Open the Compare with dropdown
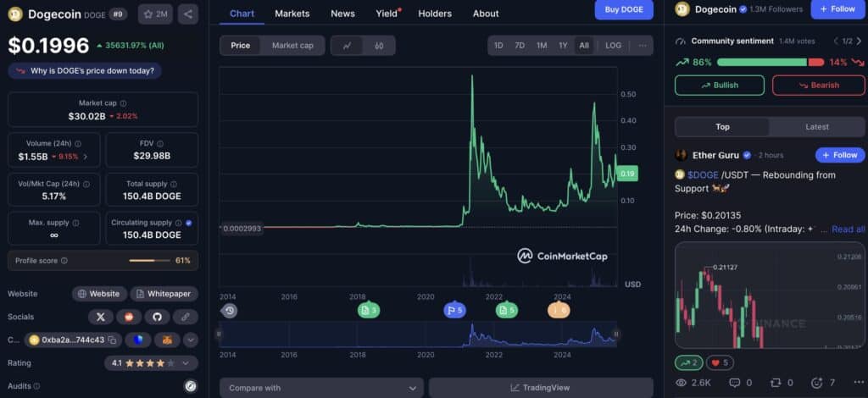The height and width of the screenshot is (398, 868). coord(321,388)
